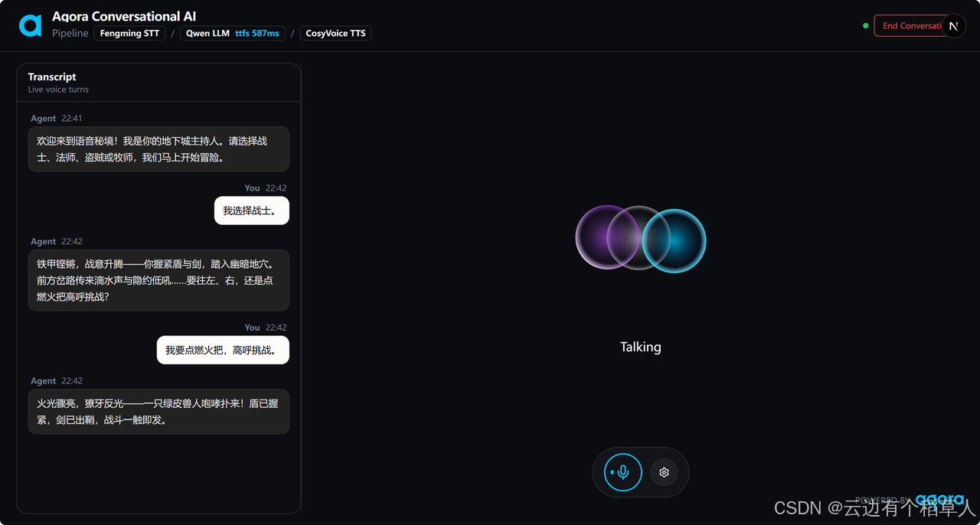Screen dimensions: 980x525
Task: Select the CosyVoice TTS pipeline chip
Action: coord(335,34)
